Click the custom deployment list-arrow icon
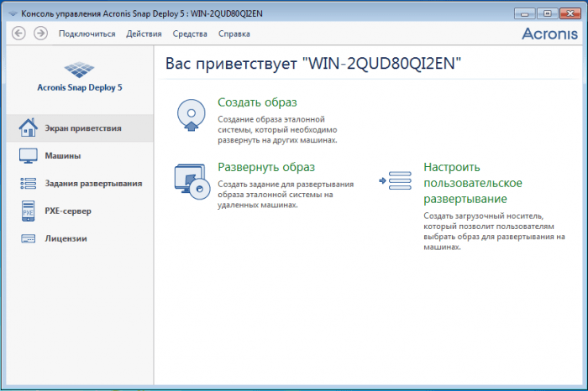This screenshot has height=391, width=588. tap(396, 180)
